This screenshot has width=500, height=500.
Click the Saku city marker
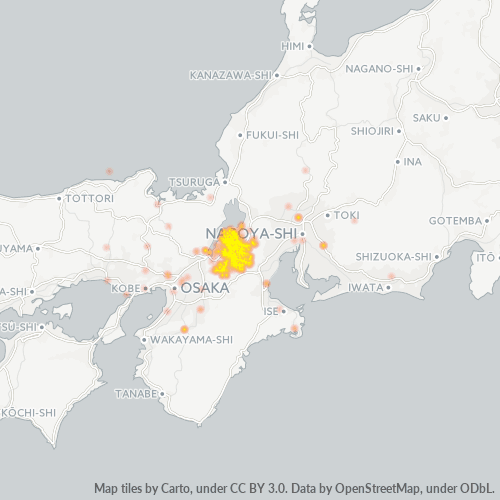pyautogui.click(x=446, y=118)
